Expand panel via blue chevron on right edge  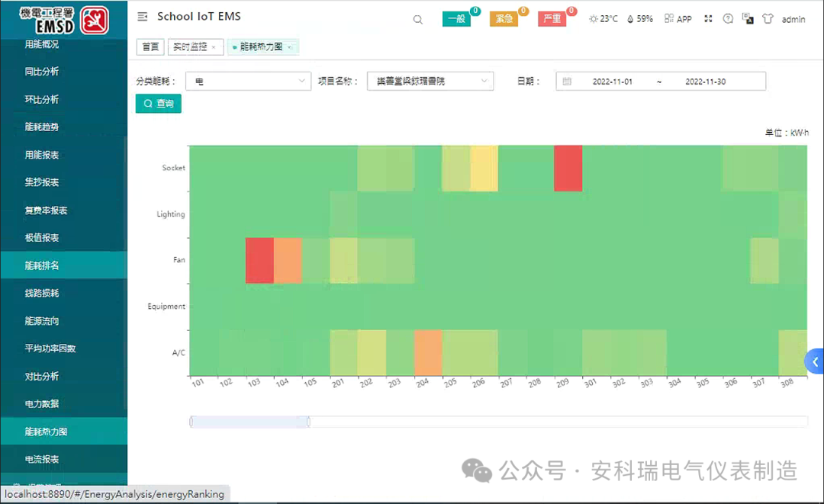pyautogui.click(x=816, y=361)
